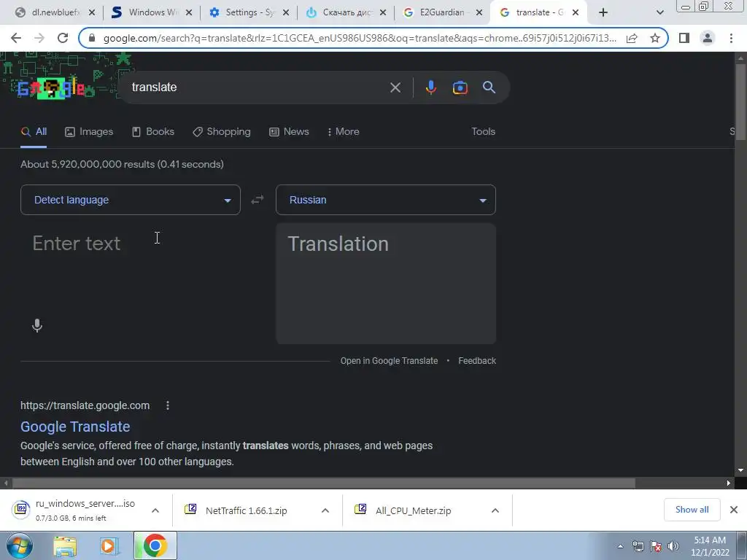This screenshot has width=747, height=560.
Task: Select the Books search filter
Action: click(153, 132)
